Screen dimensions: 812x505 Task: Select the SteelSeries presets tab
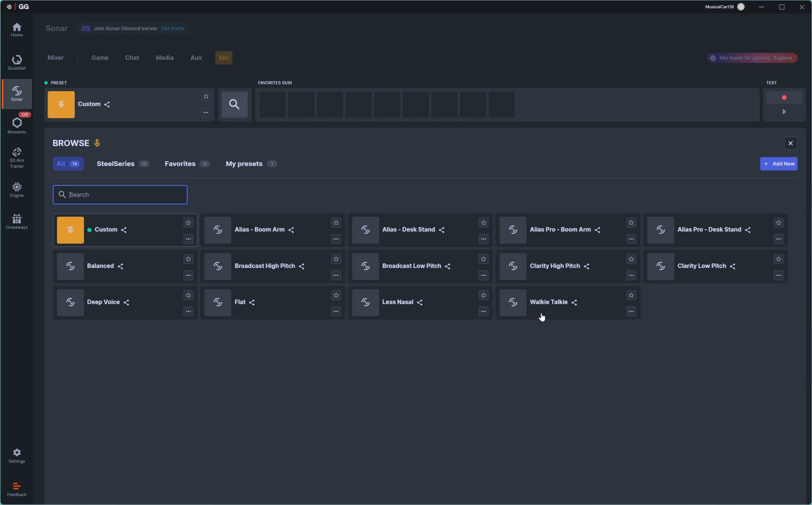click(115, 164)
